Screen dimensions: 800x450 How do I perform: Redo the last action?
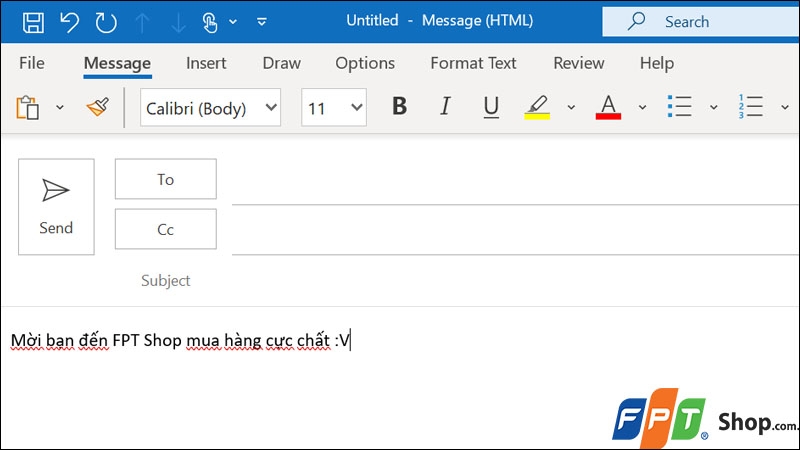(x=106, y=22)
